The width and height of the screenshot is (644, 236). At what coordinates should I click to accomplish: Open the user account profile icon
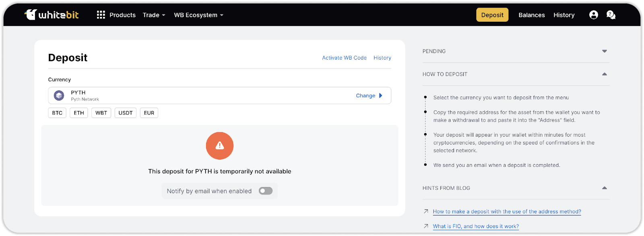pyautogui.click(x=593, y=15)
